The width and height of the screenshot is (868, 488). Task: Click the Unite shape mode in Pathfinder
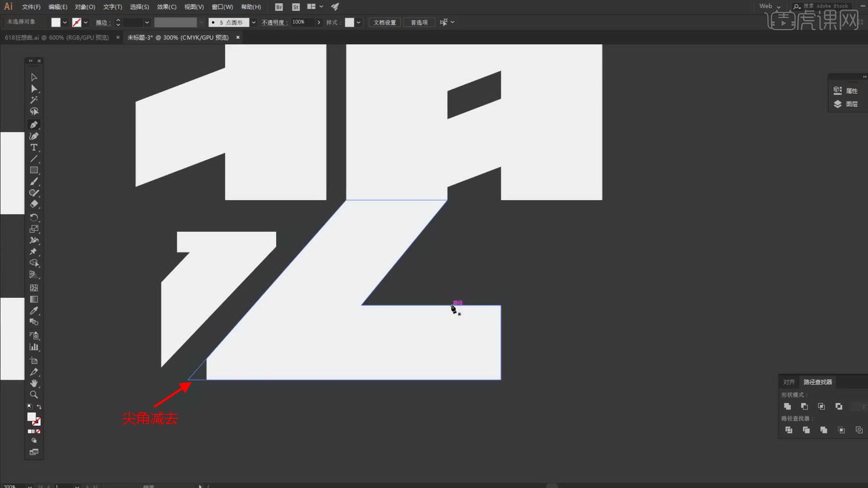(x=788, y=406)
